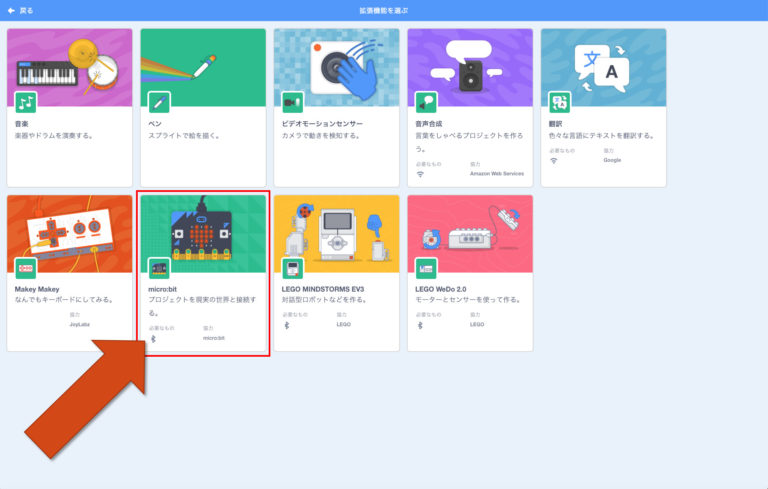The height and width of the screenshot is (489, 768).
Task: Click the video motion sensor camera icon
Action: tap(293, 102)
